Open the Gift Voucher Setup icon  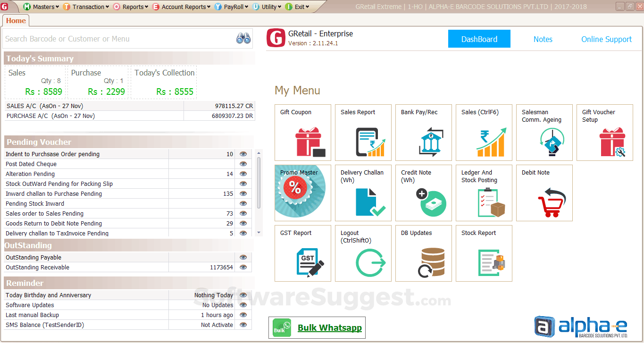click(x=612, y=142)
